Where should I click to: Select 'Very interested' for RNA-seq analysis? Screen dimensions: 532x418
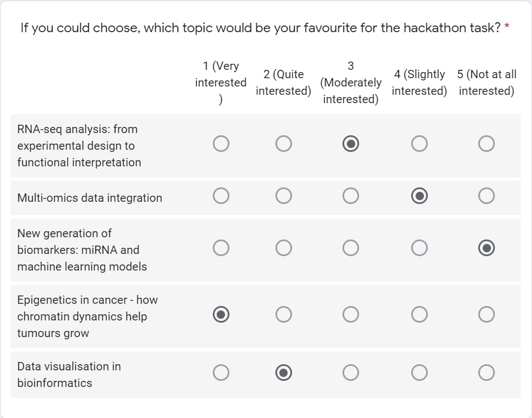(x=221, y=144)
